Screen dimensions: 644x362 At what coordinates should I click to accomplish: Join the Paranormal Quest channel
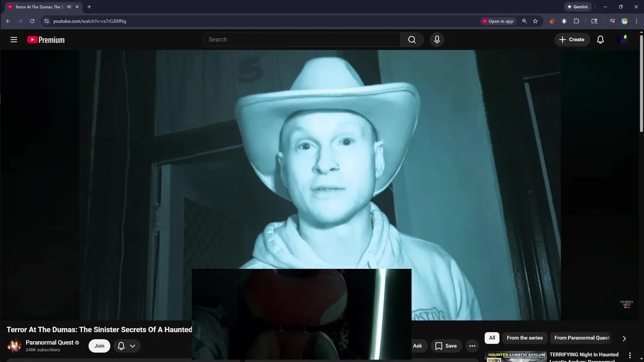[99, 346]
